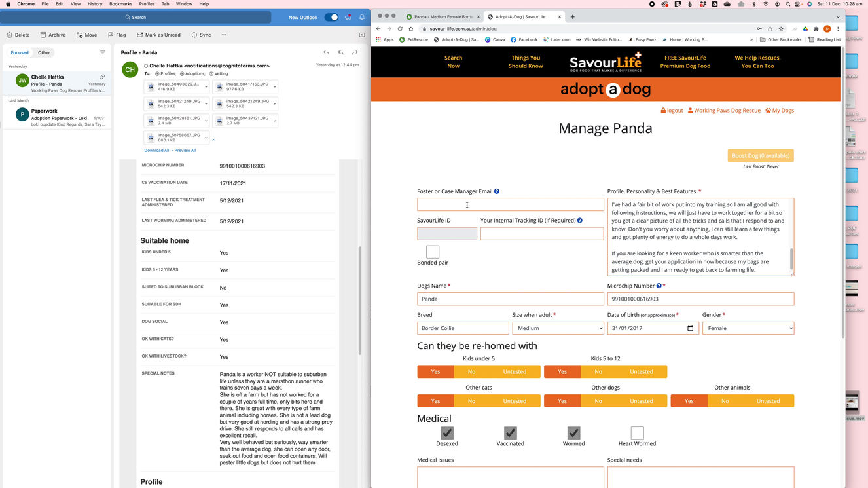Image resolution: width=868 pixels, height=488 pixels.
Task: Switch to the Other inbox tab
Action: click(44, 52)
